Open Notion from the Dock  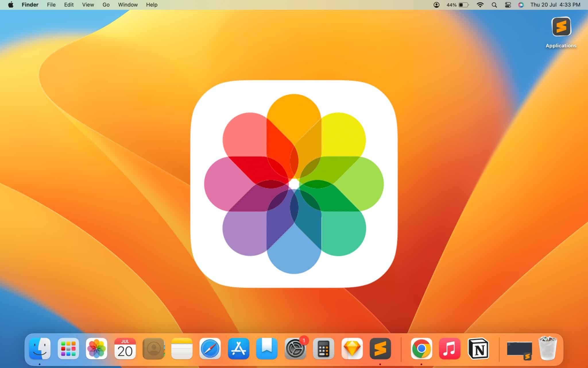(478, 349)
